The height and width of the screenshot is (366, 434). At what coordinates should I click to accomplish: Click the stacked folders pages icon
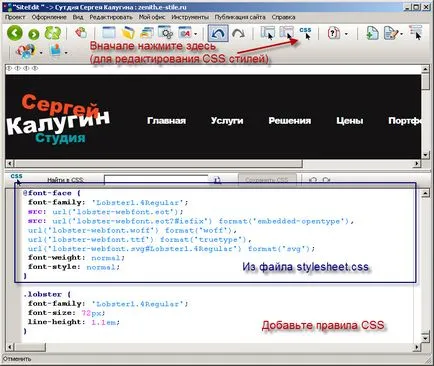tap(146, 33)
